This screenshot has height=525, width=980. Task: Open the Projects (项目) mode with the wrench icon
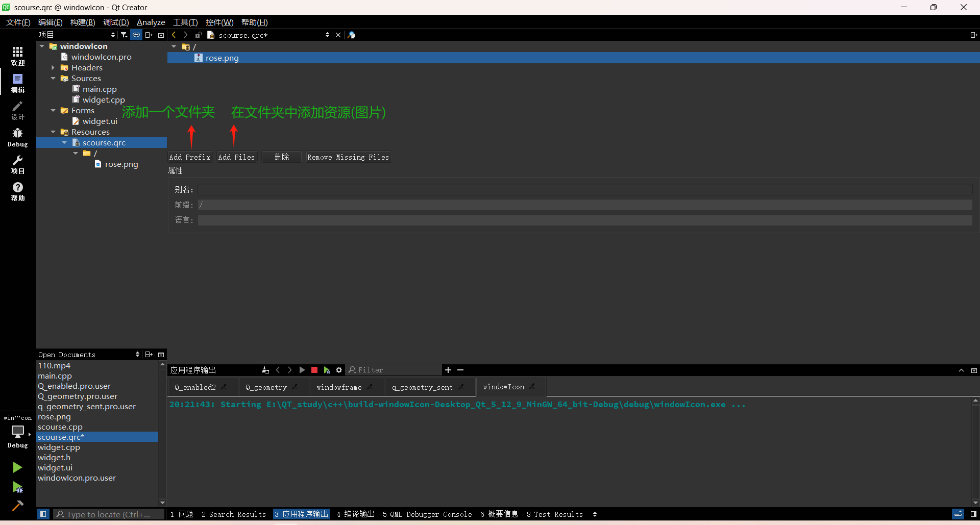tap(18, 164)
